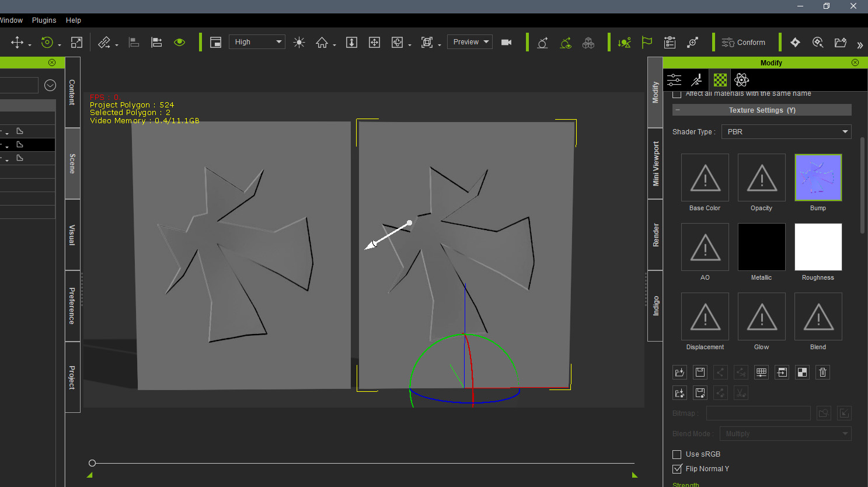Click the frame/zoom extents icon
The height and width of the screenshot is (487, 868).
point(427,42)
